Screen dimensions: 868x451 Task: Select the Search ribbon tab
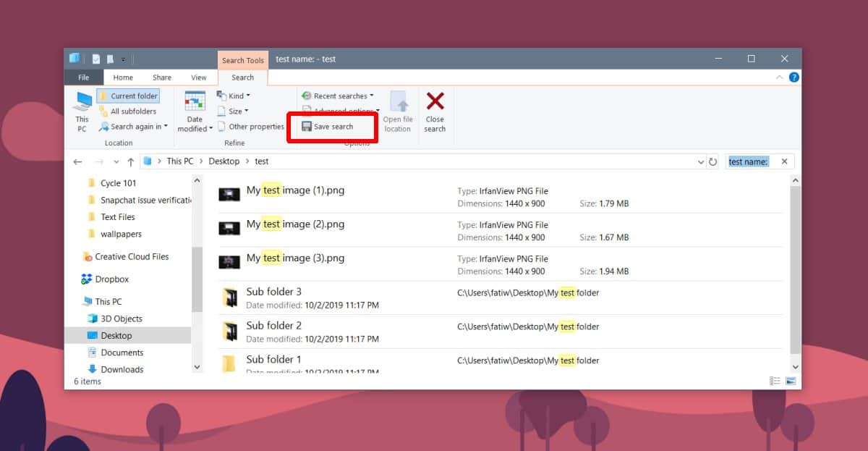click(x=242, y=77)
